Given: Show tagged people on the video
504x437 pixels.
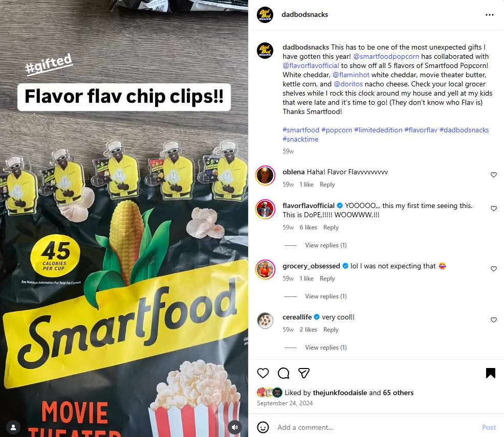Looking at the screenshot, I should (x=13, y=427).
